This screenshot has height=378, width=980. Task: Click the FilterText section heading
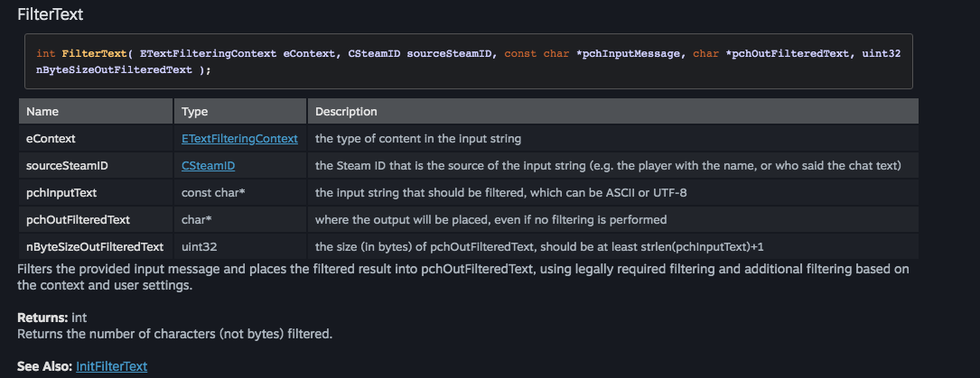[57, 15]
